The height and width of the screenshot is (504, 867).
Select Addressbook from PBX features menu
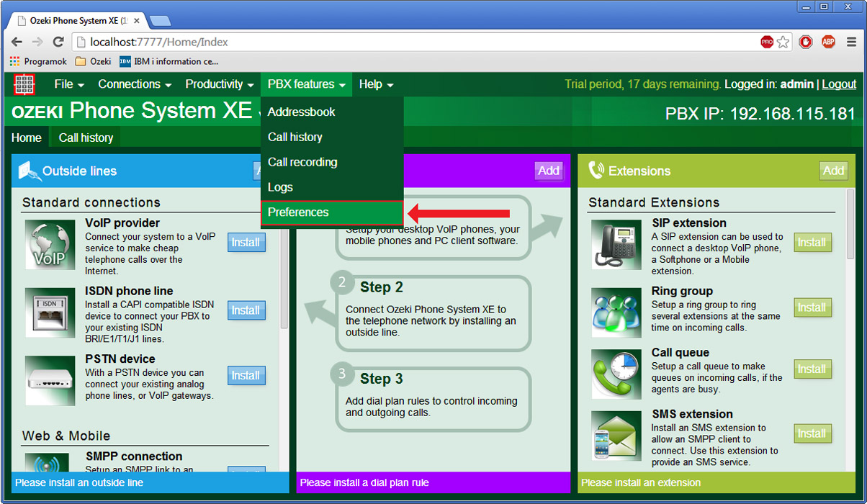[x=332, y=112]
